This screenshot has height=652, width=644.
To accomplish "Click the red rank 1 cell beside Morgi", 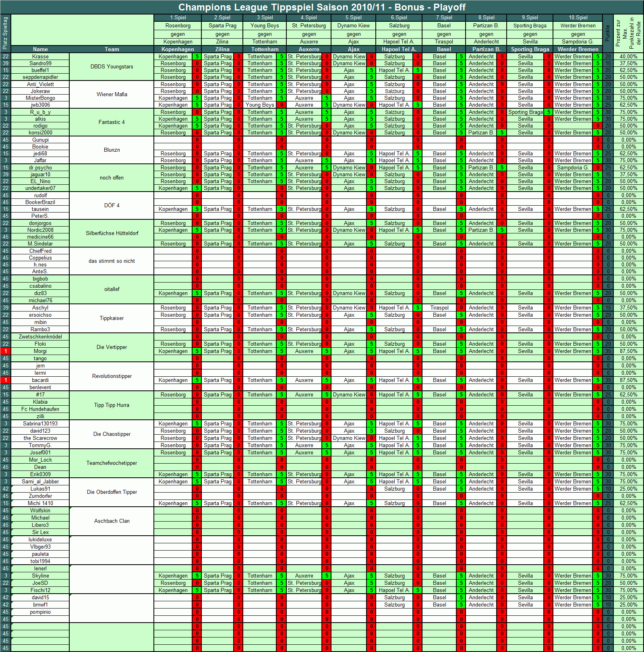I will click(x=6, y=351).
